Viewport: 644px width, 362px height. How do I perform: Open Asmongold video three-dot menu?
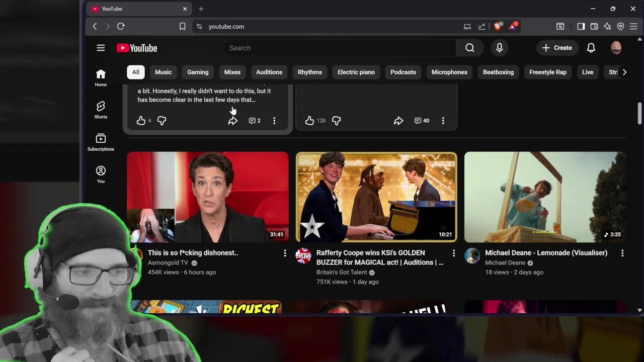tap(285, 253)
